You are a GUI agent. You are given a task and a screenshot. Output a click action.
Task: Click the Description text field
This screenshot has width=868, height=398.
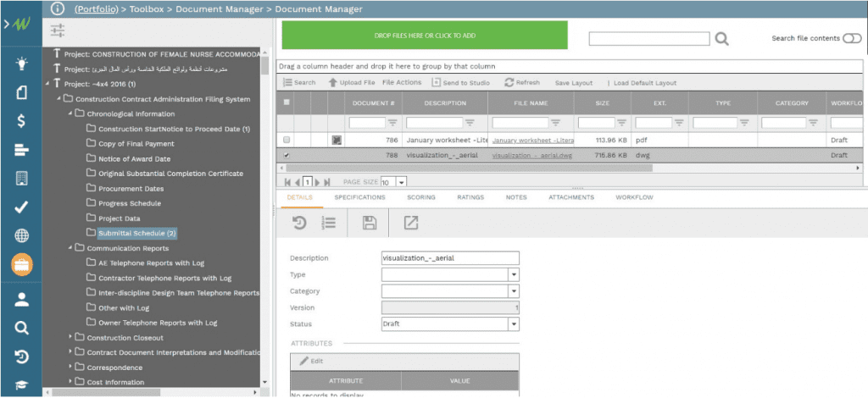(x=450, y=258)
